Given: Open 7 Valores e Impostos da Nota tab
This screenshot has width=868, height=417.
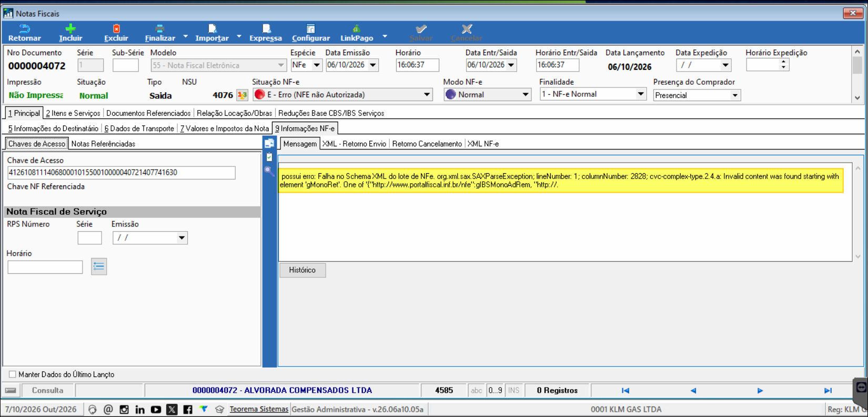Looking at the screenshot, I should pos(225,128).
